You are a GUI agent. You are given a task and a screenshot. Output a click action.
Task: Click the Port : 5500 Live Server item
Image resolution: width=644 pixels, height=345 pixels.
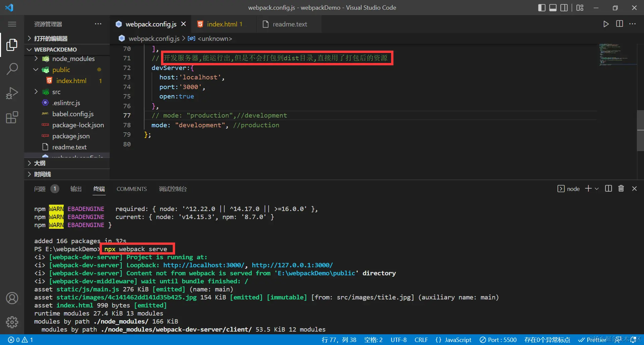click(498, 340)
